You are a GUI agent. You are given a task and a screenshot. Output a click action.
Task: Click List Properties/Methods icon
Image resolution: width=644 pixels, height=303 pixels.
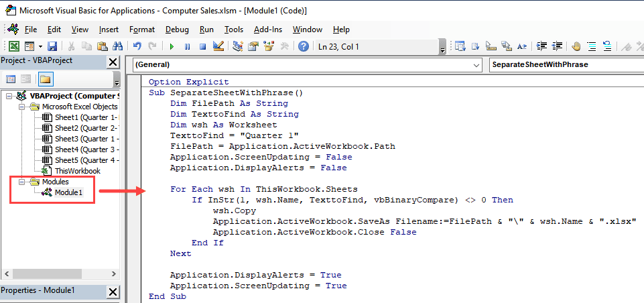point(460,46)
